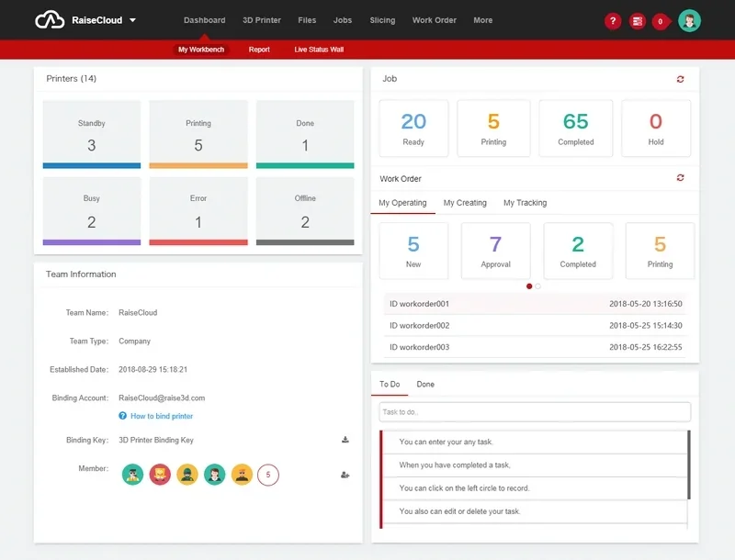Refresh the Job statistics panel

(x=679, y=78)
